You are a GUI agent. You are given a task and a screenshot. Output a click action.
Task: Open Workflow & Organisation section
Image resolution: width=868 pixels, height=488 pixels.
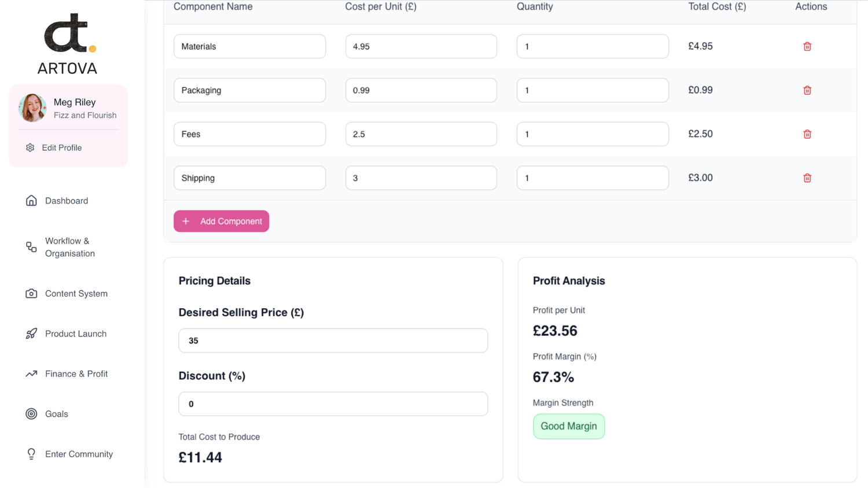(x=69, y=247)
